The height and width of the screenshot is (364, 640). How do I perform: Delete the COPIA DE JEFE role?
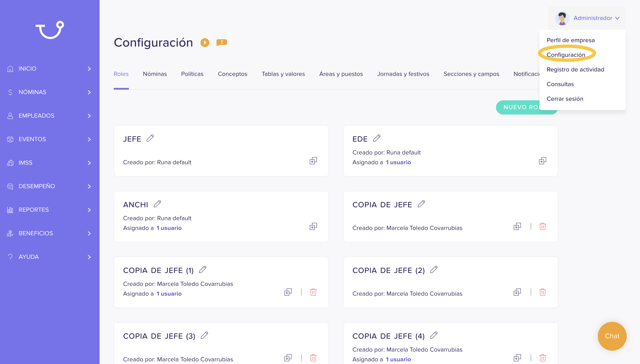(x=542, y=226)
